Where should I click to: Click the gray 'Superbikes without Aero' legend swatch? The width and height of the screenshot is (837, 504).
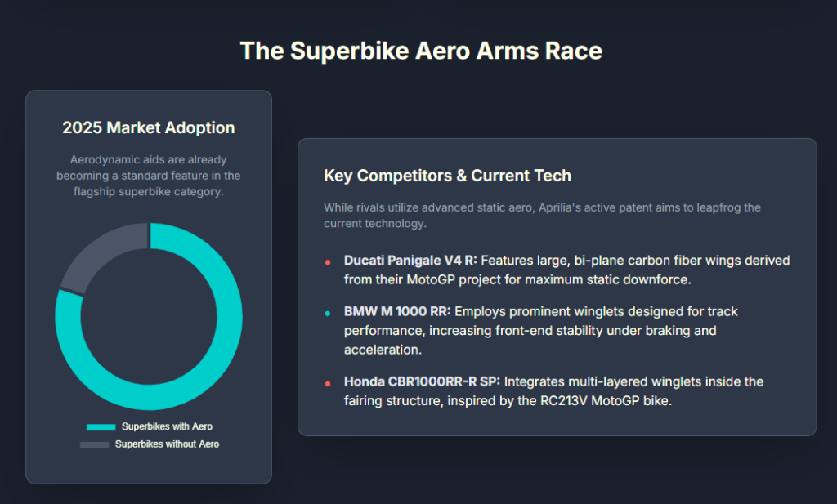(x=94, y=445)
